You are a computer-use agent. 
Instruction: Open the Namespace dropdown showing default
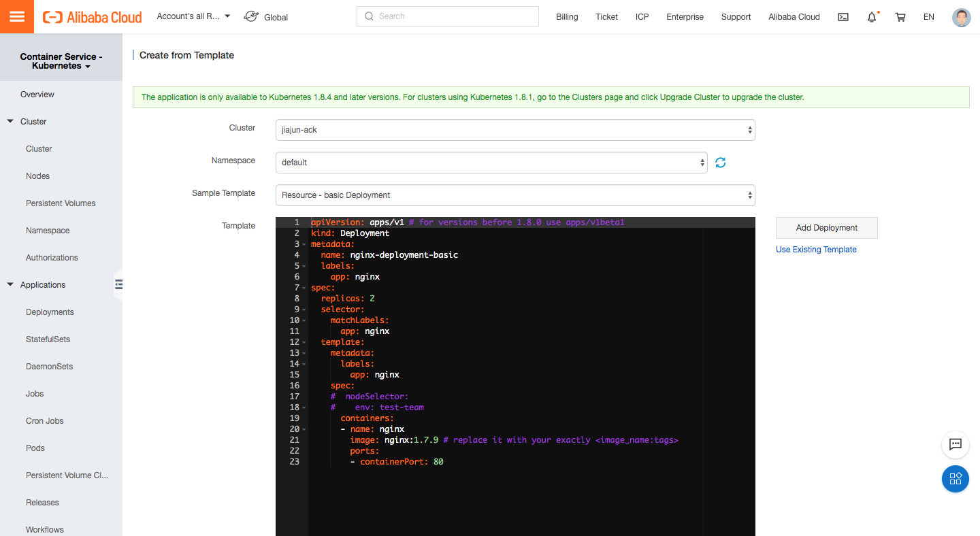click(x=491, y=163)
